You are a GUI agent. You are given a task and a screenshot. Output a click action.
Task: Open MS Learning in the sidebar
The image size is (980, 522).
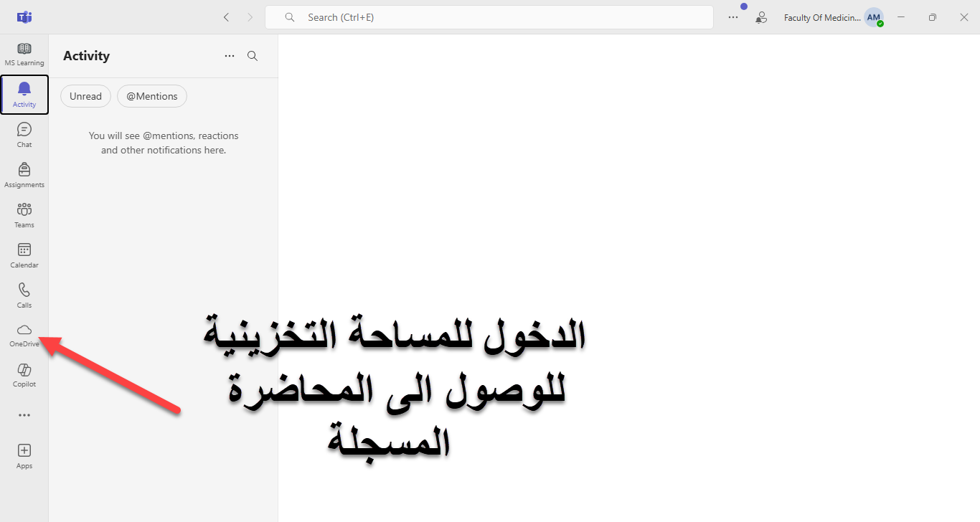point(24,54)
